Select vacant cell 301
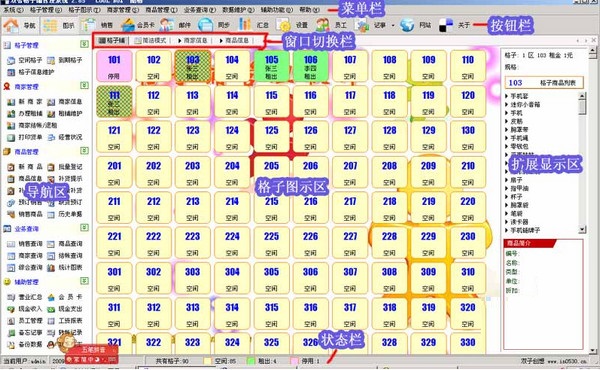The image size is (600, 370). (x=114, y=278)
